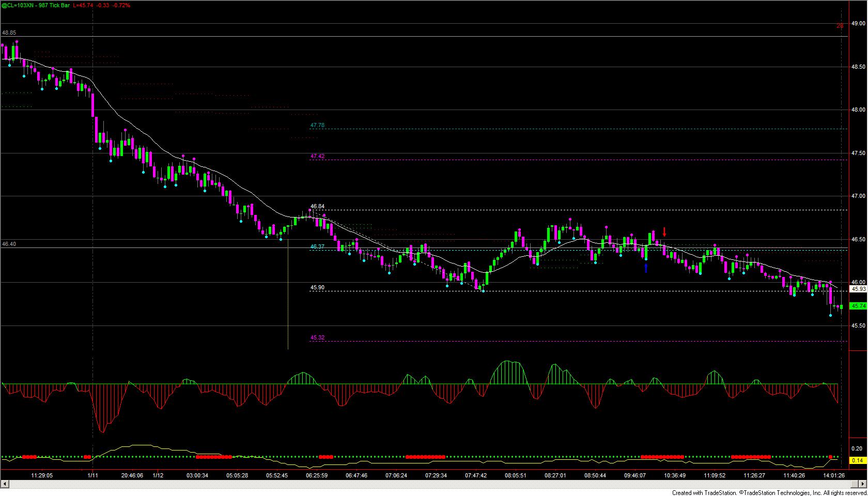868x496 pixels.
Task: Click the right scroll arrow of chart scrollbar
Action: 864,484
